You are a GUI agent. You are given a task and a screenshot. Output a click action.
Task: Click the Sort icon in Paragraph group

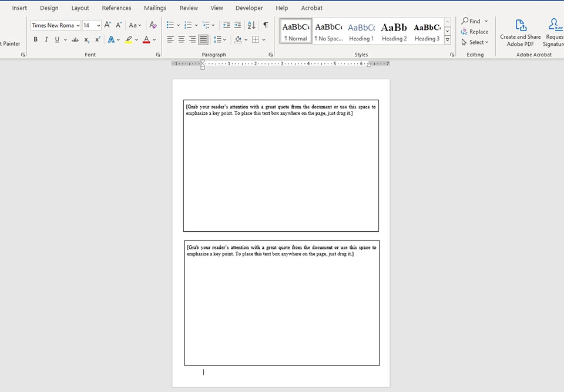251,25
